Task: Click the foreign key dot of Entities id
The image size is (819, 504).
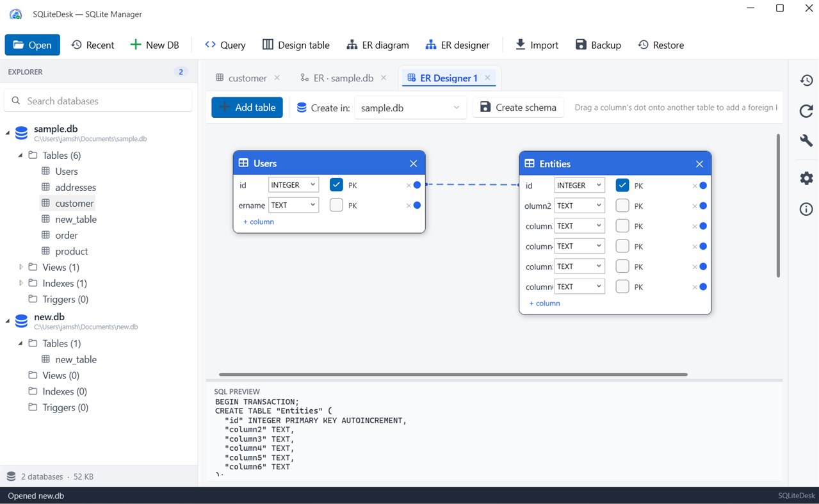Action: click(703, 186)
